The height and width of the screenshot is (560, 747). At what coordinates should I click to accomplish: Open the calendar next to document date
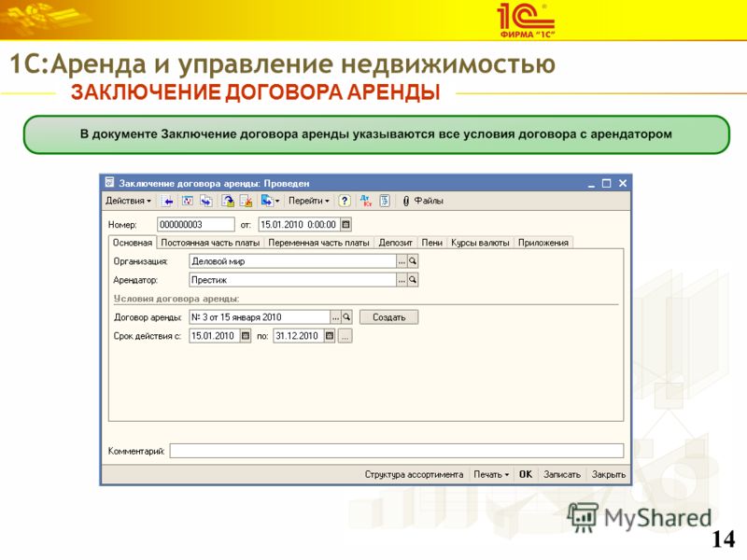coord(346,224)
